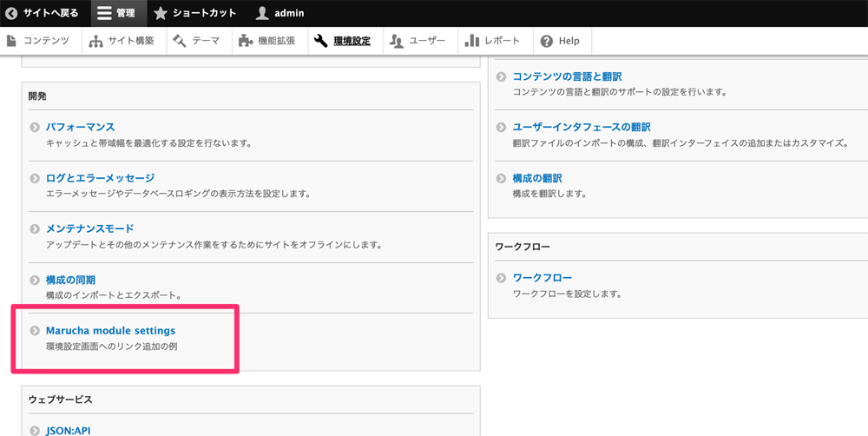Open the テーマ menu label
The image size is (868, 436).
click(206, 41)
